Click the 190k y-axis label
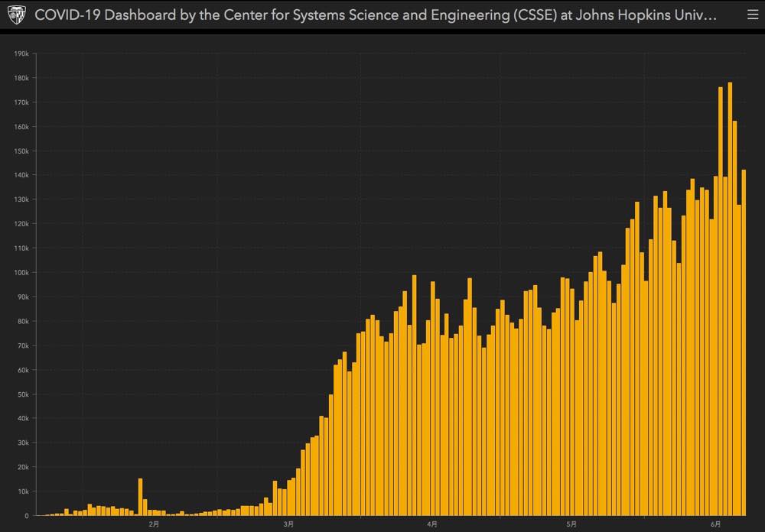 [x=21, y=54]
